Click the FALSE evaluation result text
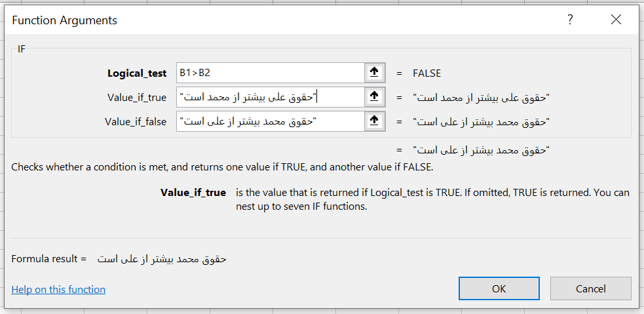 pyautogui.click(x=426, y=73)
